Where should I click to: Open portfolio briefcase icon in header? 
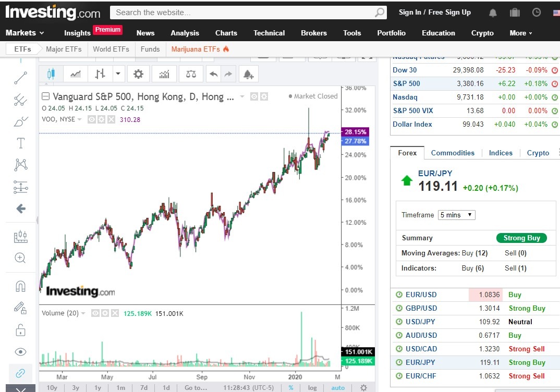(x=515, y=13)
